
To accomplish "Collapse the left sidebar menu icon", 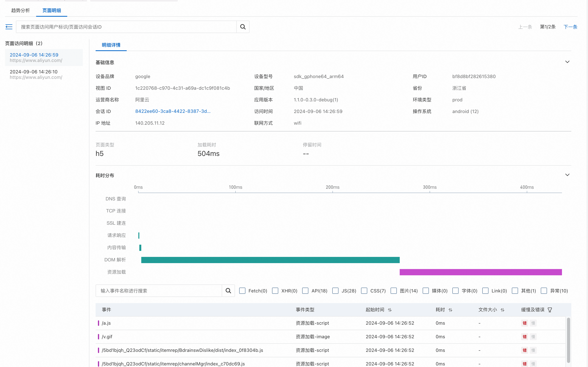I will click(9, 27).
